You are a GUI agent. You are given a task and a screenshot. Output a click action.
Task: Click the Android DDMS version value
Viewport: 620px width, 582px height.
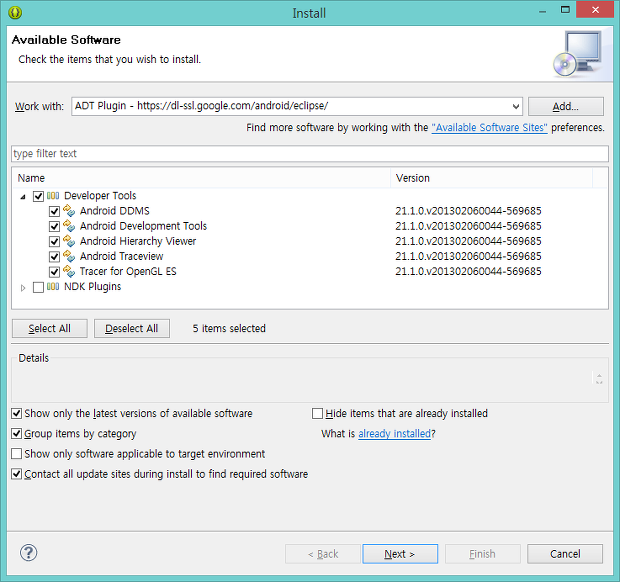click(x=468, y=211)
